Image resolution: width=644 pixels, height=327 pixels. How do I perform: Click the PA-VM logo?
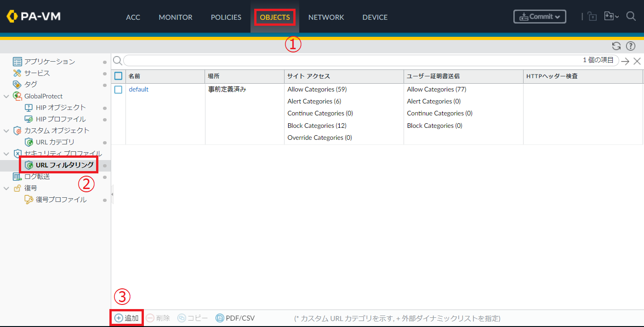34,17
